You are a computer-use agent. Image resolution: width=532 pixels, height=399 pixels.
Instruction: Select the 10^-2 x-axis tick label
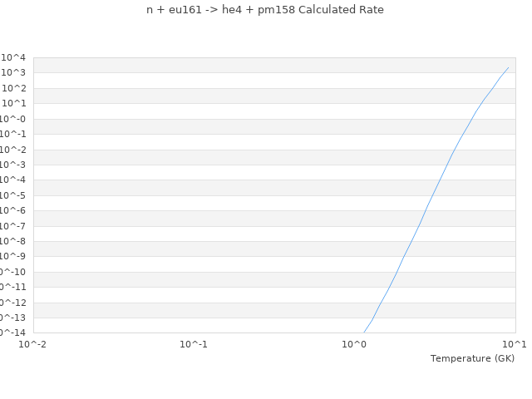tap(33, 344)
